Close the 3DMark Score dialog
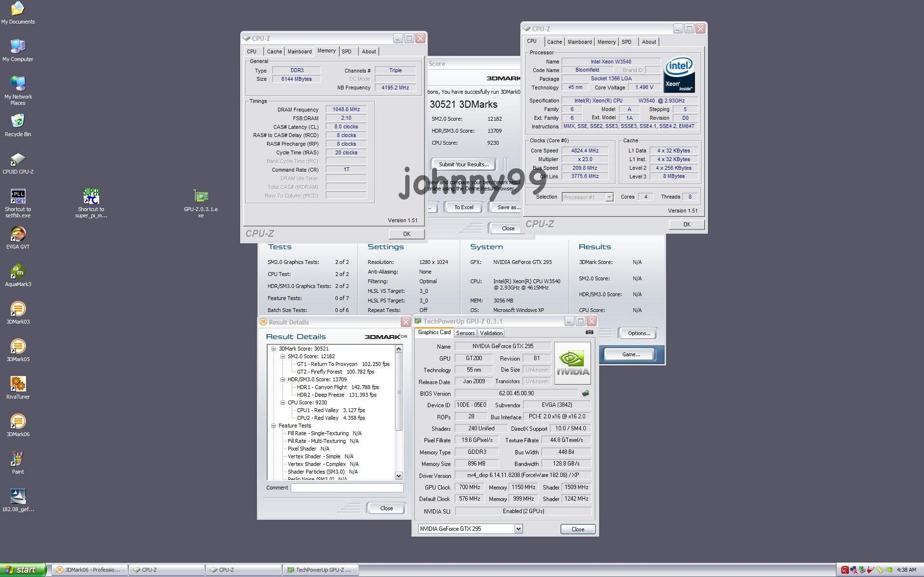Viewport: 924px width, 577px height. [508, 228]
